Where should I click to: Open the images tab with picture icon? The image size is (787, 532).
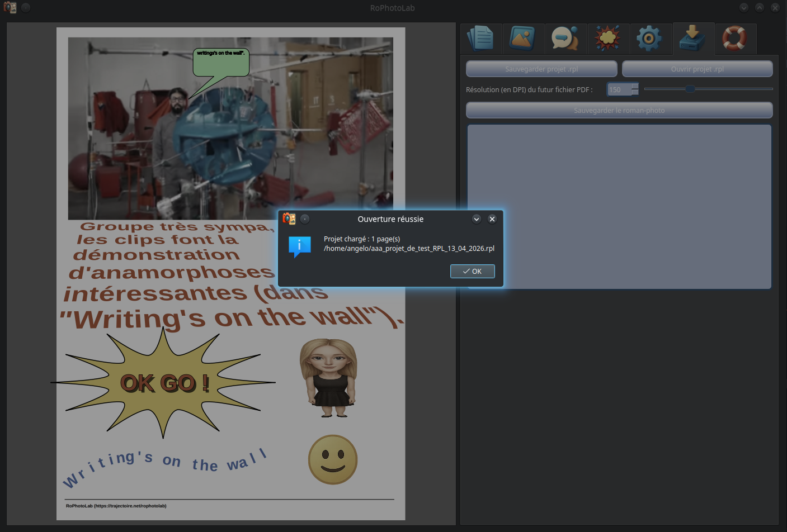click(523, 39)
